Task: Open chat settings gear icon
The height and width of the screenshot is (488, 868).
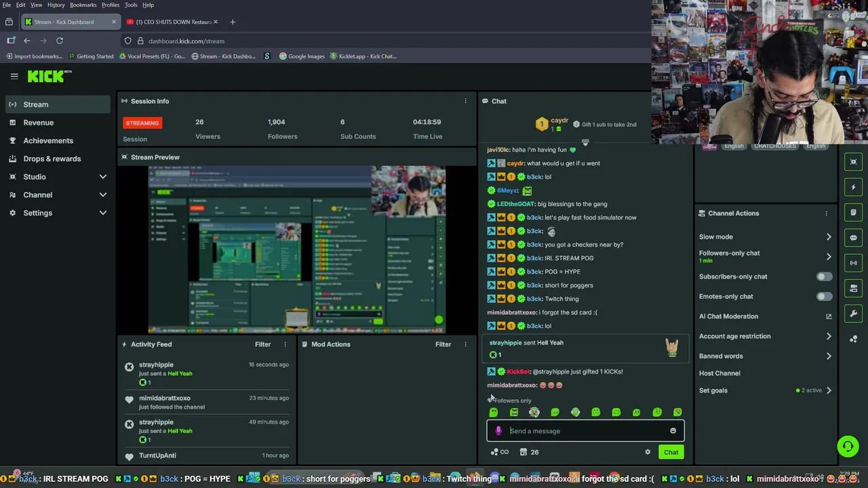Action: click(648, 452)
